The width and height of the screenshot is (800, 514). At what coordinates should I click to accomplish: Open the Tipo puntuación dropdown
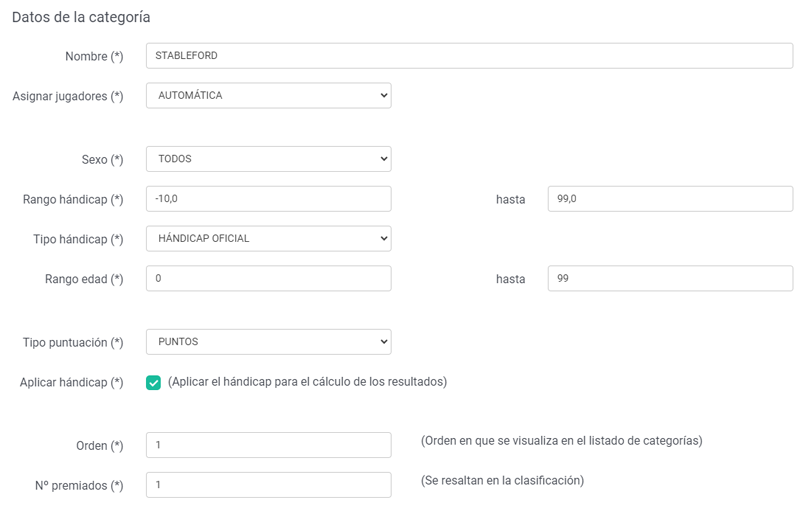point(269,341)
